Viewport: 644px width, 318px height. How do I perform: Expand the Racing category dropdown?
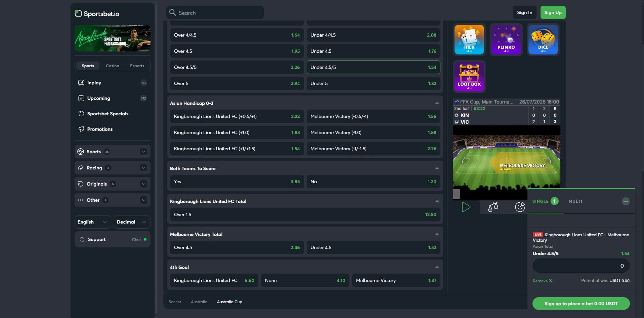144,168
